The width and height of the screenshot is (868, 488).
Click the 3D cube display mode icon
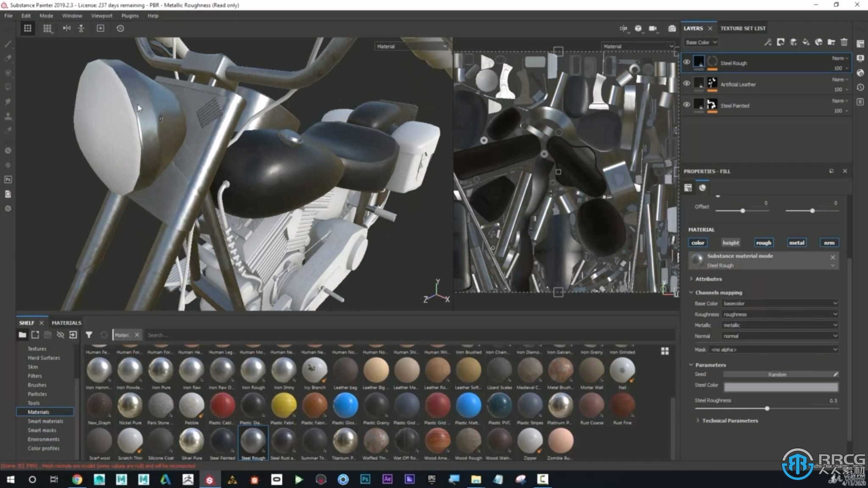[x=638, y=28]
